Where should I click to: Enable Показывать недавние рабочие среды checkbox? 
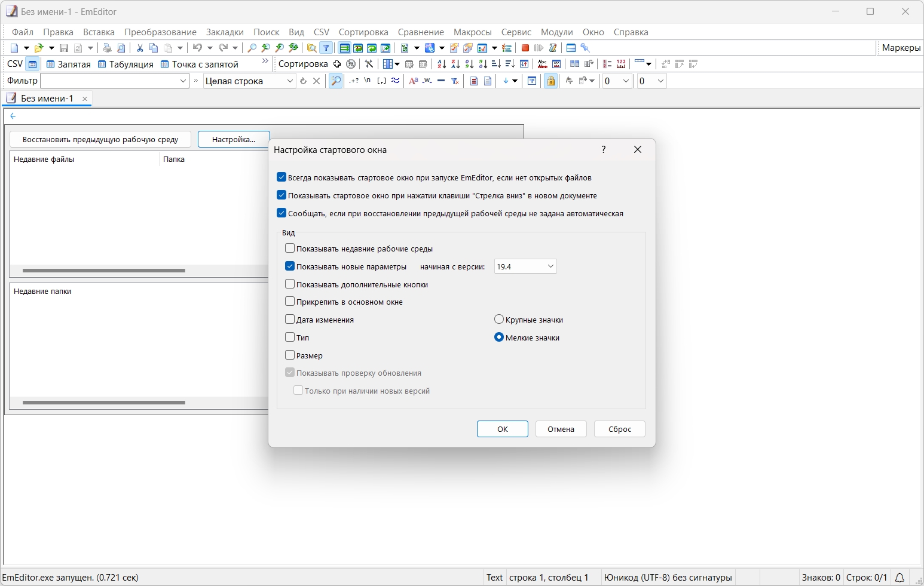tap(290, 248)
